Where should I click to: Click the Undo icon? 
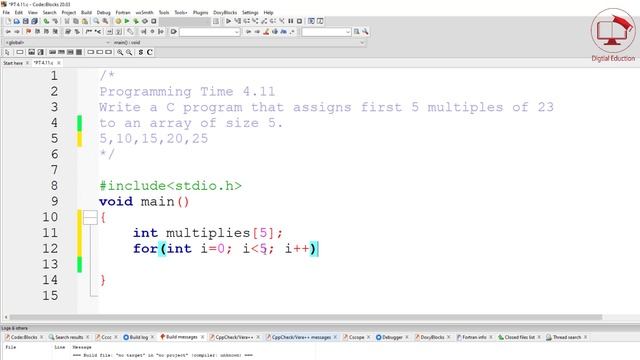tap(47, 21)
